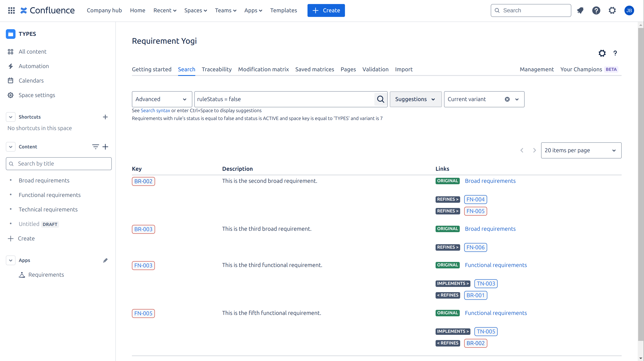644x361 pixels.
Task: Collapse the Content section
Action: (10, 147)
